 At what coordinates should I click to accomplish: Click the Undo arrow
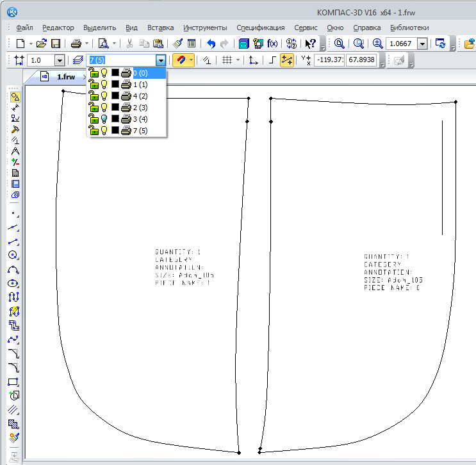tap(211, 44)
